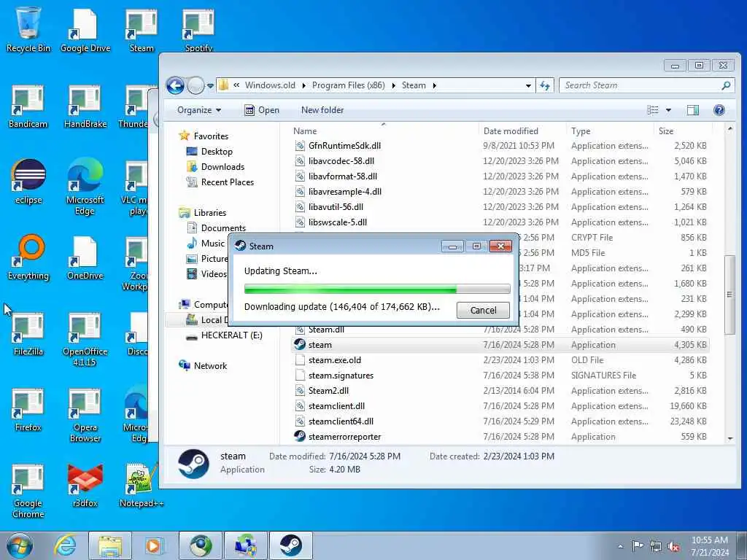Expand the breadcrumb arrow after Steam
Screen dimensions: 747x560
tap(434, 86)
